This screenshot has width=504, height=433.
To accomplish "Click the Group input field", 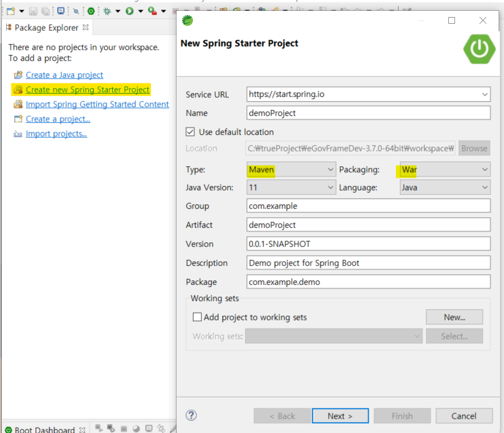I will pos(368,206).
